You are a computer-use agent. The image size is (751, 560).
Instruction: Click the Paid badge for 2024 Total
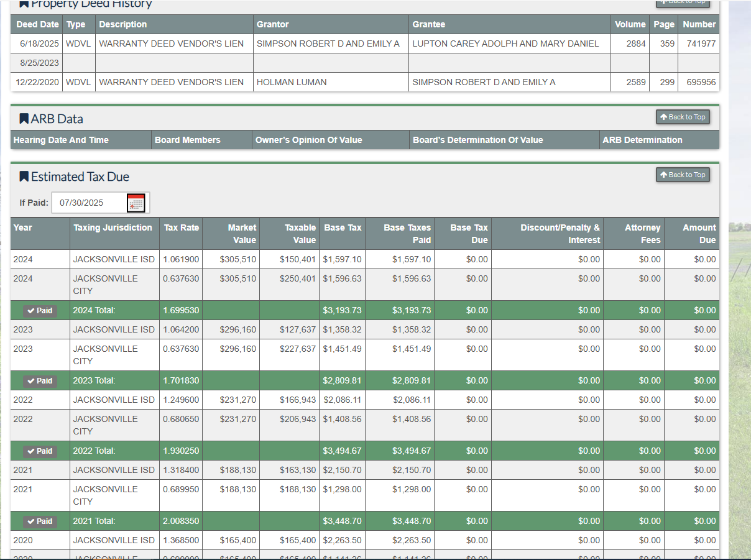[x=40, y=311]
